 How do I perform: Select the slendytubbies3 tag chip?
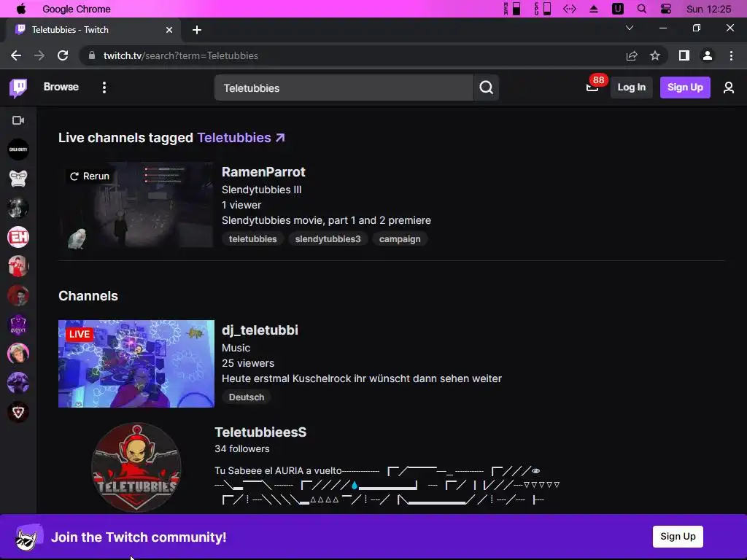pos(328,239)
